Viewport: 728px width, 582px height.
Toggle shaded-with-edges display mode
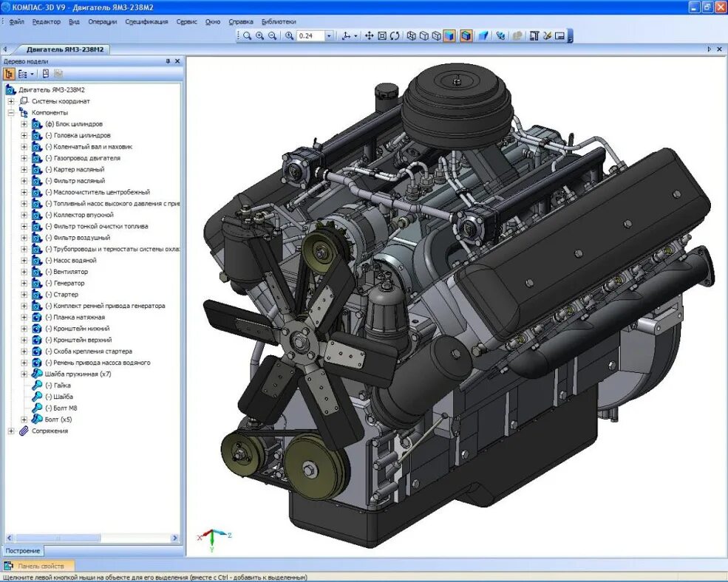(x=466, y=35)
